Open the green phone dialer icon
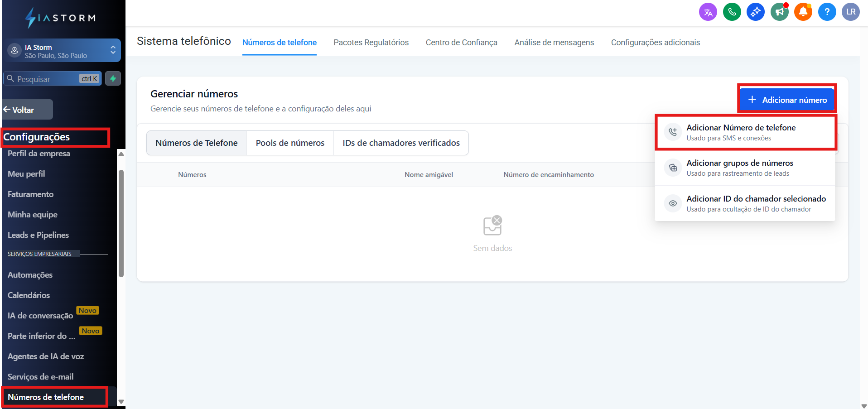The width and height of the screenshot is (868, 409). [732, 12]
